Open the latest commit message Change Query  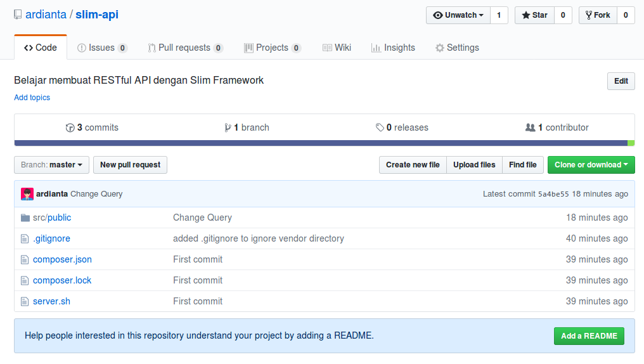tap(96, 194)
